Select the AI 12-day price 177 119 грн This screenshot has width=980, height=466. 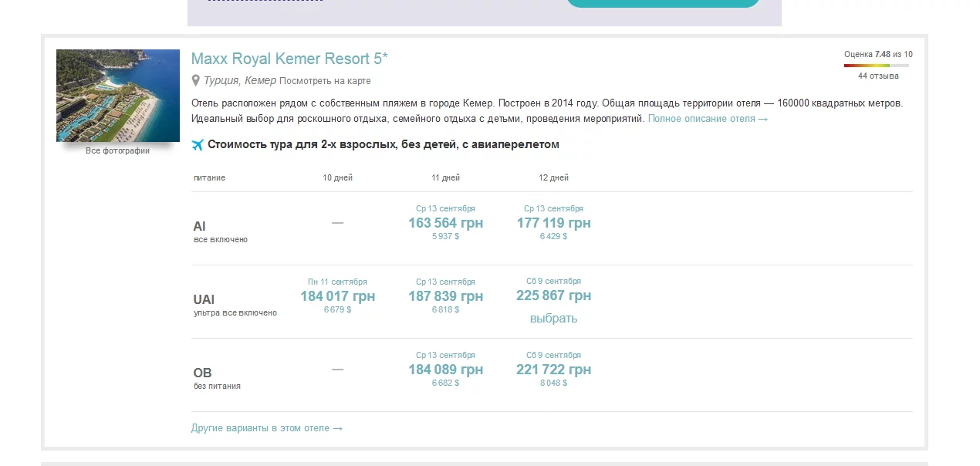point(553,223)
